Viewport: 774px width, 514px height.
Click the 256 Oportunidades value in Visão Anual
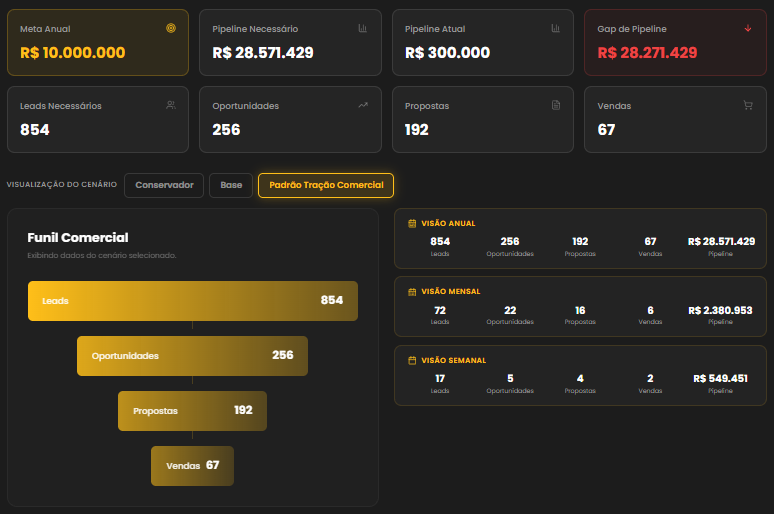click(510, 241)
